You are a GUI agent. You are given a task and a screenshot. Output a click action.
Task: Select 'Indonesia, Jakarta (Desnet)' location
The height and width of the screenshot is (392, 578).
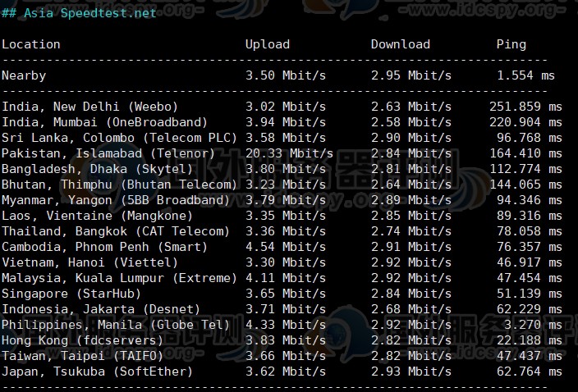pyautogui.click(x=101, y=309)
